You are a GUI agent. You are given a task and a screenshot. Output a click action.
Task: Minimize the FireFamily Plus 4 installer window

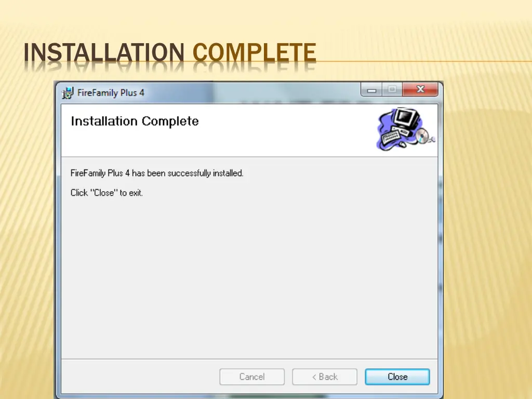(x=371, y=89)
